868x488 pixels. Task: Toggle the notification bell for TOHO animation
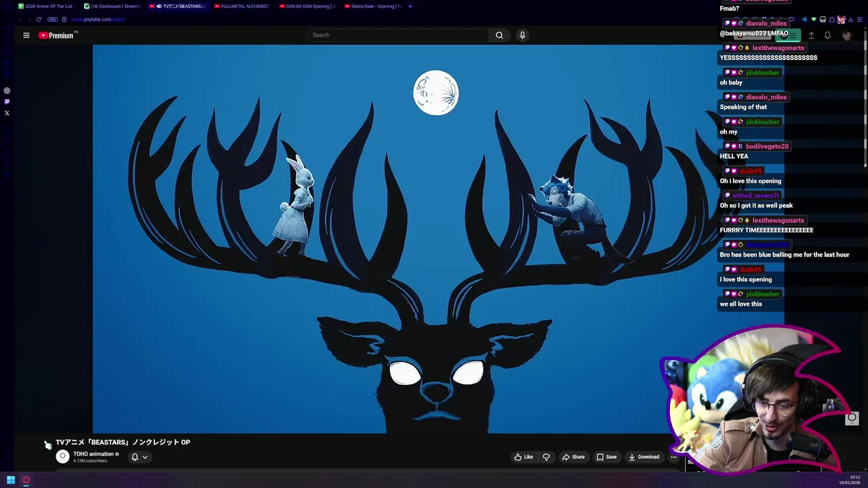click(134, 457)
